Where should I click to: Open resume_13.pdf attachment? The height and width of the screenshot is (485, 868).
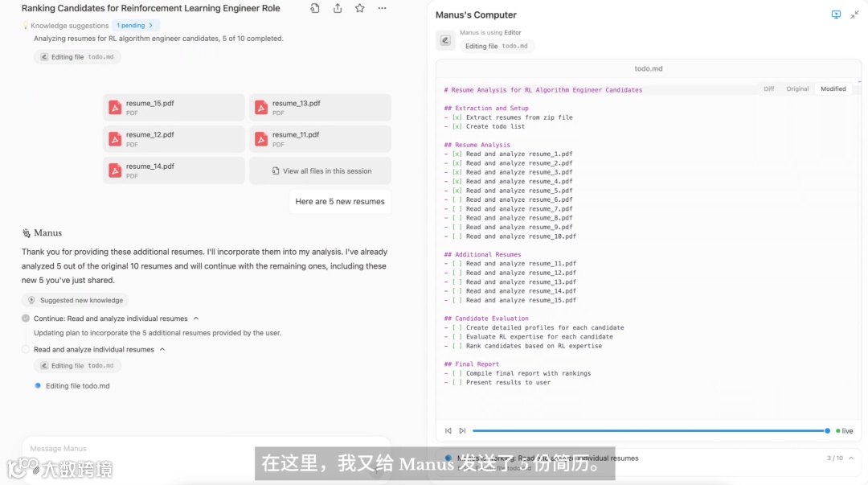coord(320,108)
